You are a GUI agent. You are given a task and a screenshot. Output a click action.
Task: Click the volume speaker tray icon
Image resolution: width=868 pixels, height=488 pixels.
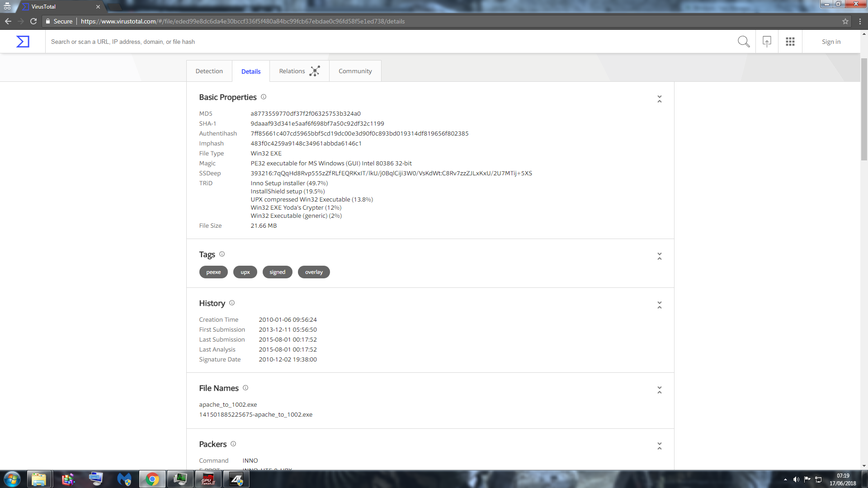[796, 479]
